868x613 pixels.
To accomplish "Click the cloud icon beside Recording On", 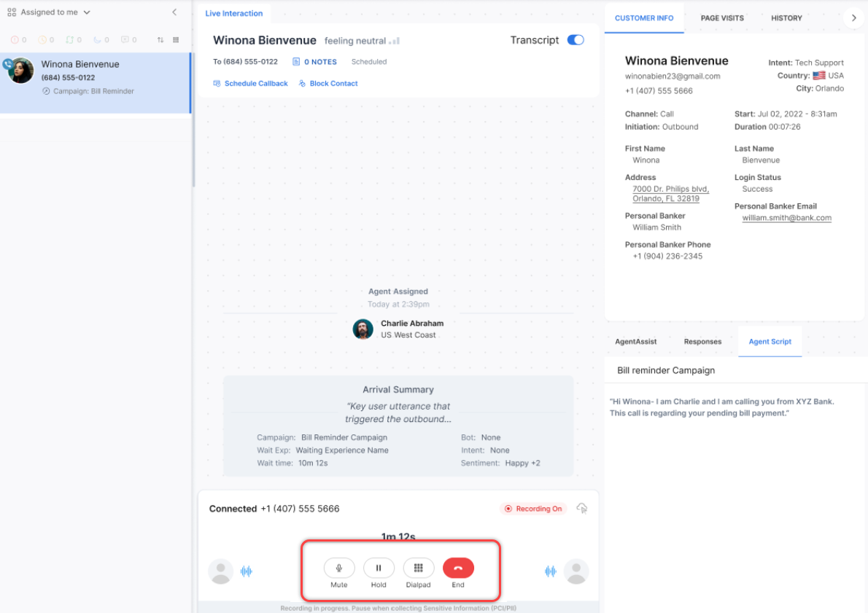I will pos(581,508).
